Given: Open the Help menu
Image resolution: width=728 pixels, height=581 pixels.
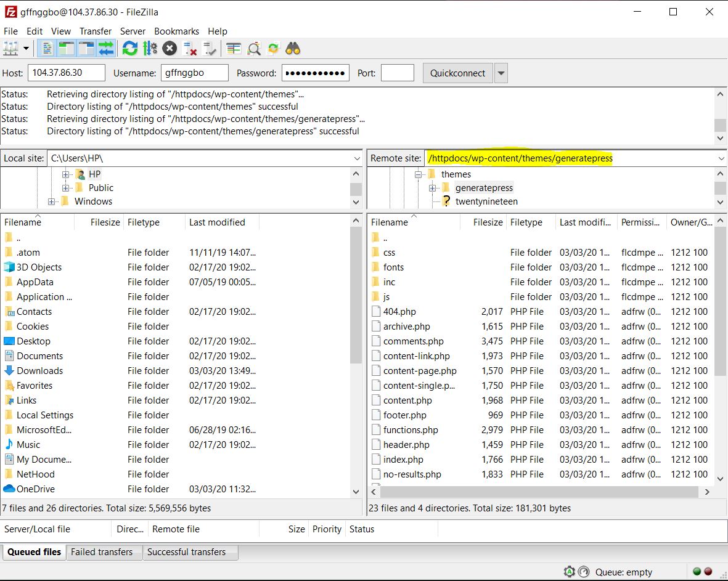Looking at the screenshot, I should [217, 31].
